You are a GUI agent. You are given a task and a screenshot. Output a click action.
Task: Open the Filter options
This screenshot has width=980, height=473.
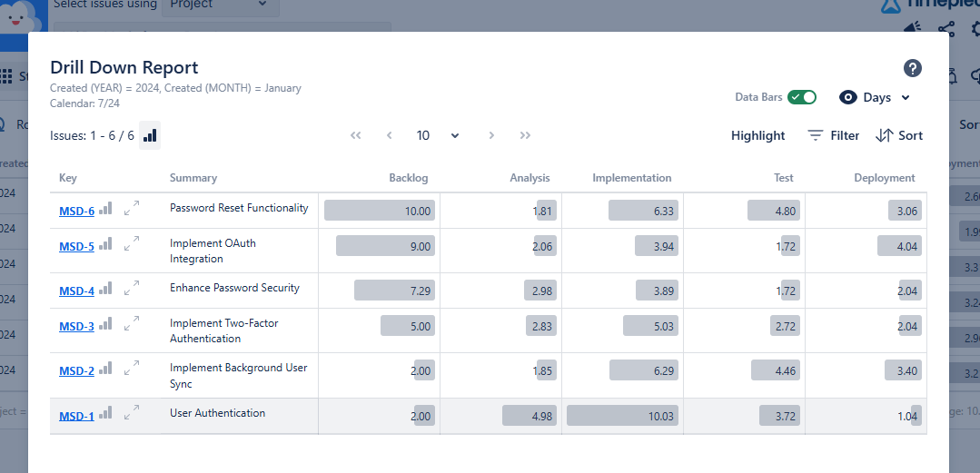coord(833,135)
